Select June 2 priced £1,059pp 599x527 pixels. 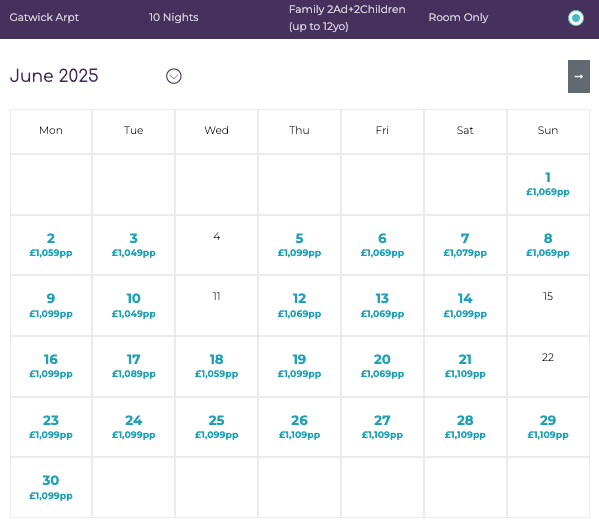(51, 245)
